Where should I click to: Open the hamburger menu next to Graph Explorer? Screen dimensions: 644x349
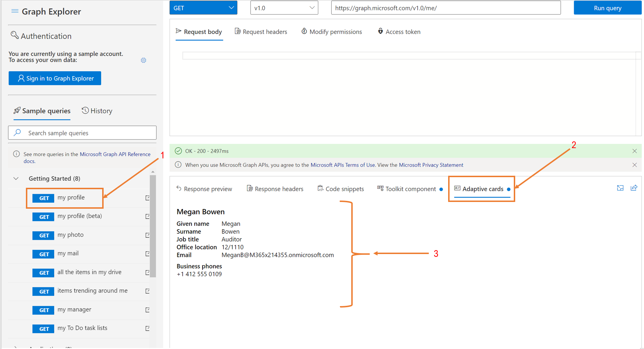(x=15, y=11)
